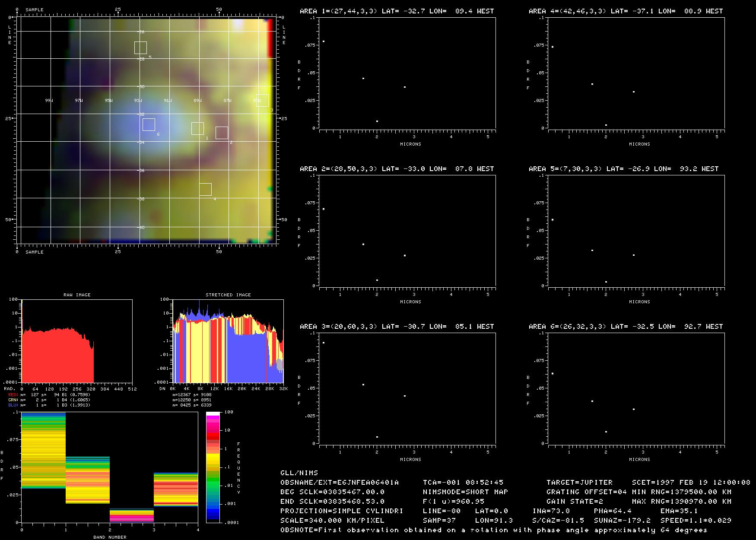This screenshot has width=756, height=540.
Task: Select the Area 6 box in blue region
Action: (149, 124)
